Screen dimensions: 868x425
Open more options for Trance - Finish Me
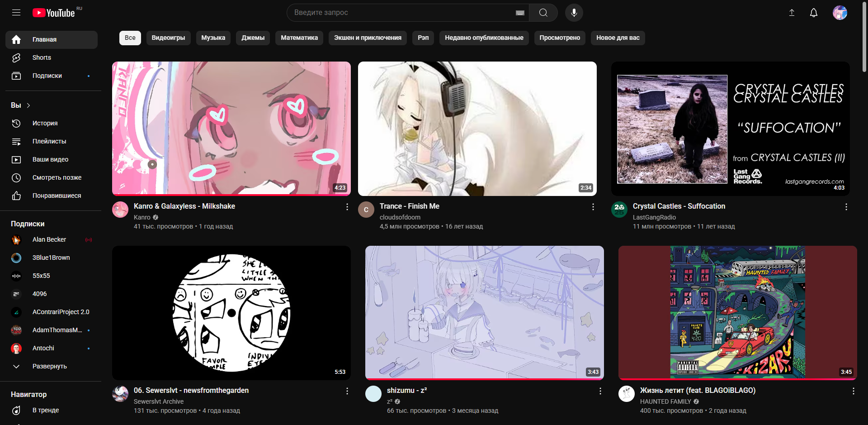pyautogui.click(x=593, y=207)
